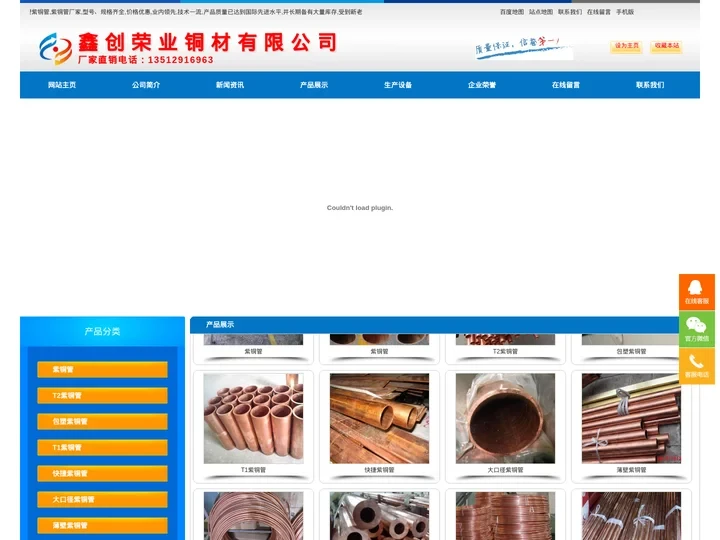Click the 薄壁紫铜管 caption under product

(x=631, y=470)
